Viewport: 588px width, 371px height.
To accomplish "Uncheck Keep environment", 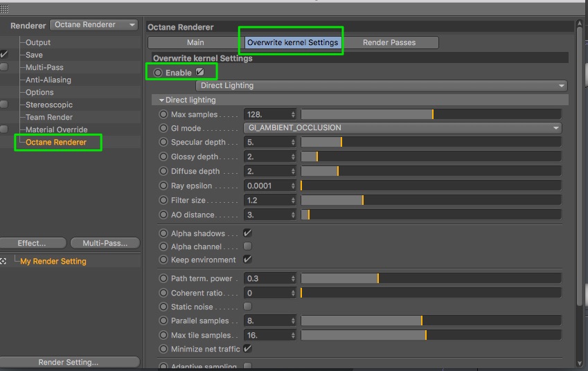I will (x=247, y=260).
